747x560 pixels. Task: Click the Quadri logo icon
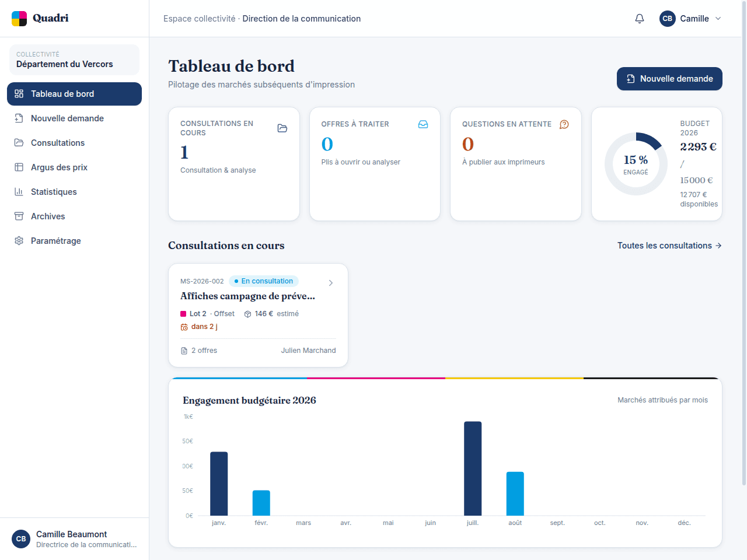point(19,19)
